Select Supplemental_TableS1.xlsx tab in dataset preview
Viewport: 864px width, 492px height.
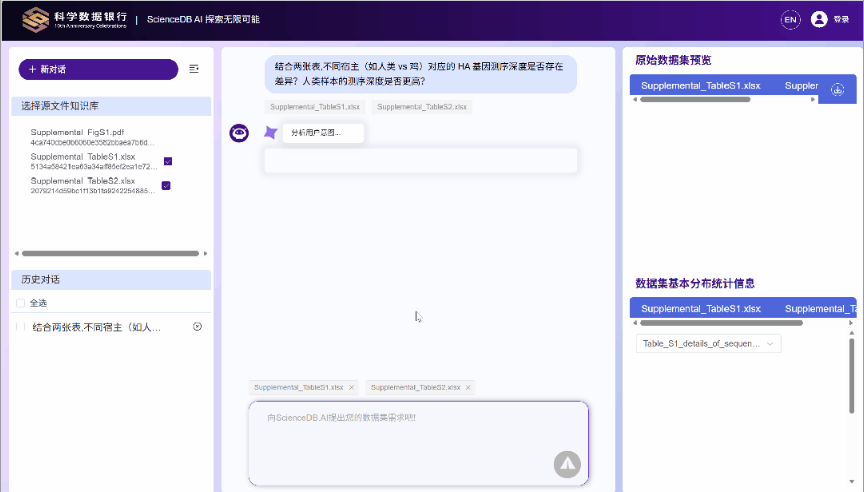700,86
